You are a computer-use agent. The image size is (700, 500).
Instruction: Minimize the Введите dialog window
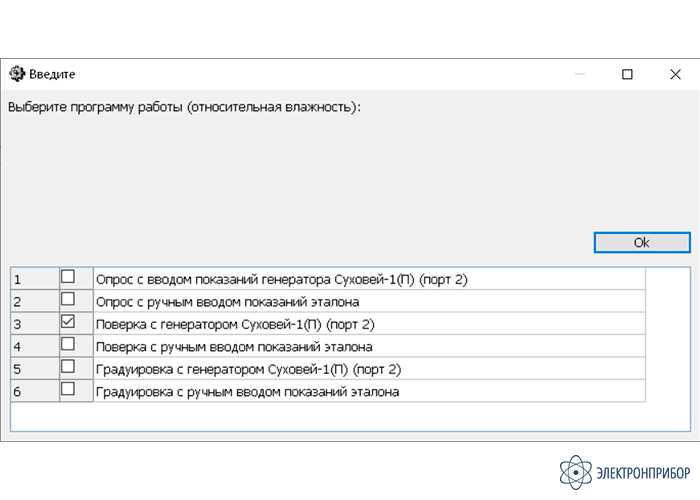click(579, 74)
